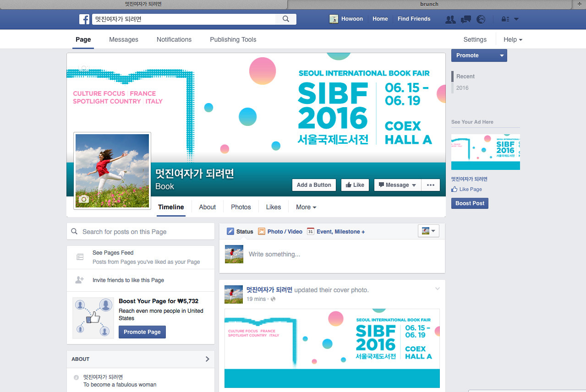Select Status composer tab
This screenshot has height=392, width=586.
click(240, 232)
